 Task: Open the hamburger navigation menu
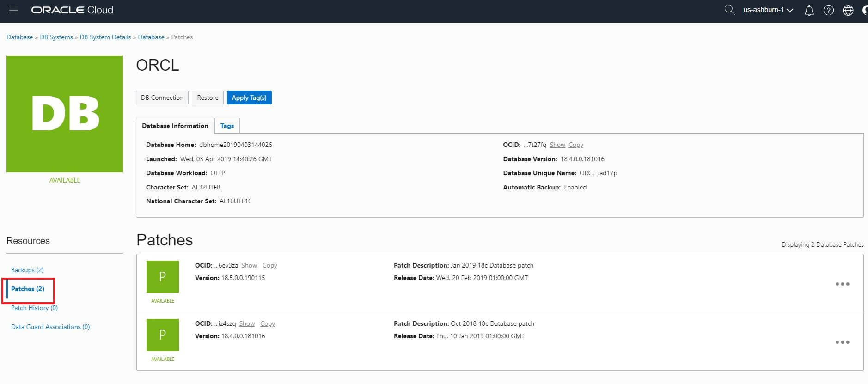[14, 10]
